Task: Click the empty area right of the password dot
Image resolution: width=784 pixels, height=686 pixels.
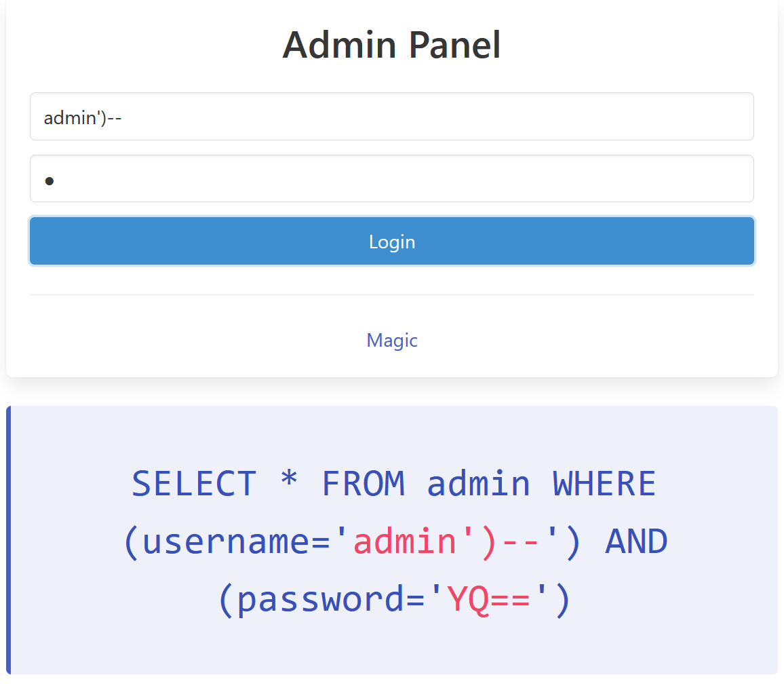Action: pyautogui.click(x=407, y=179)
